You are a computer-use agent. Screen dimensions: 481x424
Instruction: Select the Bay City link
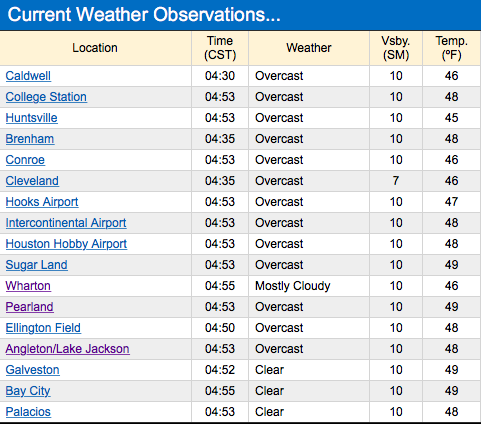[28, 391]
